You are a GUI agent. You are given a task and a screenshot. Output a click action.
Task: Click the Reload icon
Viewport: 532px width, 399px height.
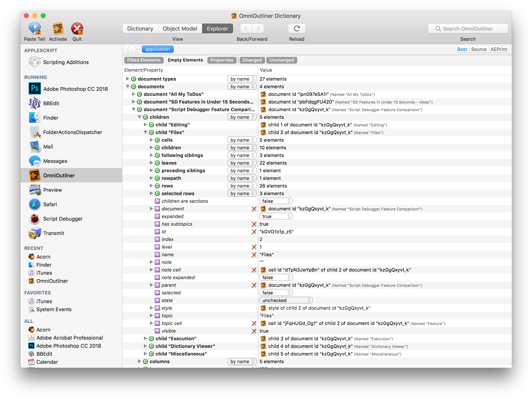[x=297, y=28]
